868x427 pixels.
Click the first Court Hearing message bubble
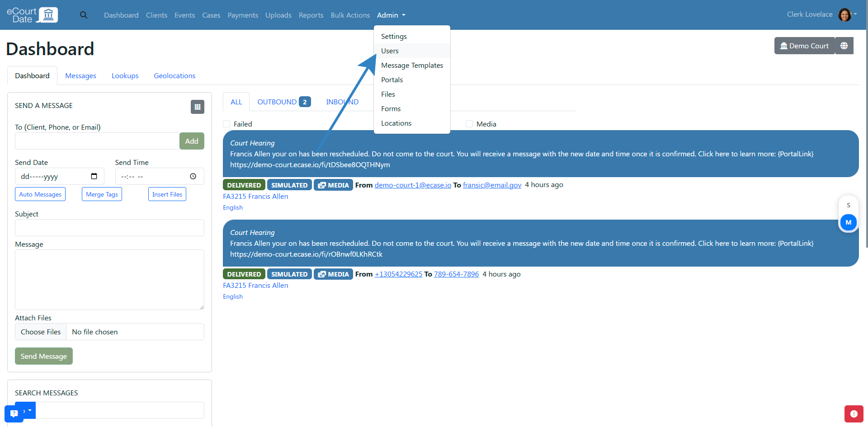[x=541, y=154]
